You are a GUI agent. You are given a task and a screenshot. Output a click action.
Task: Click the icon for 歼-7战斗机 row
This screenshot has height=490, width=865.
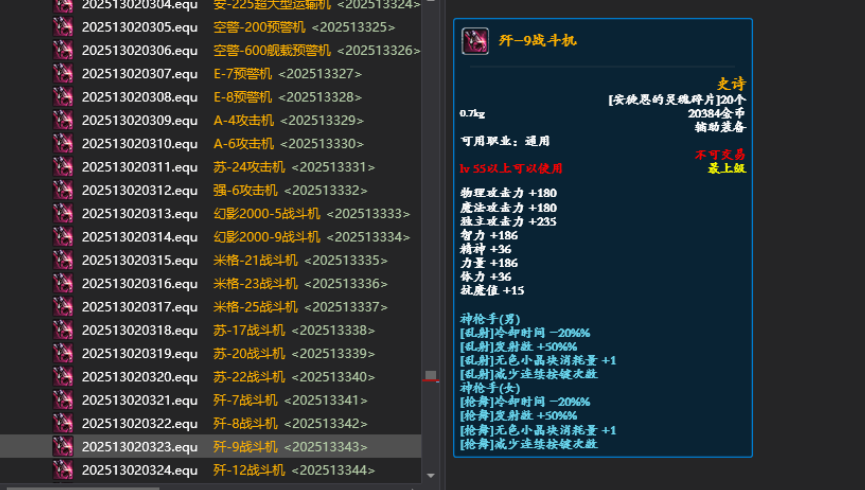point(63,400)
